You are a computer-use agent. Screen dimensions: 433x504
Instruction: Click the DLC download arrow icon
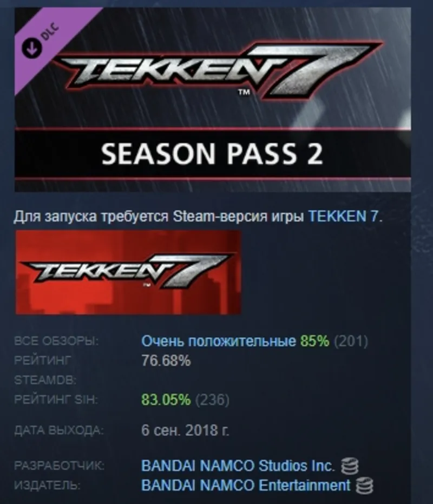(x=32, y=48)
